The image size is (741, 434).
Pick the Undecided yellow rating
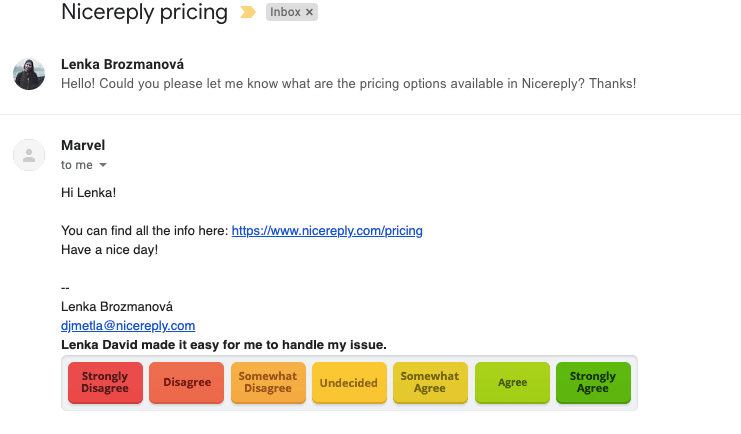point(349,382)
